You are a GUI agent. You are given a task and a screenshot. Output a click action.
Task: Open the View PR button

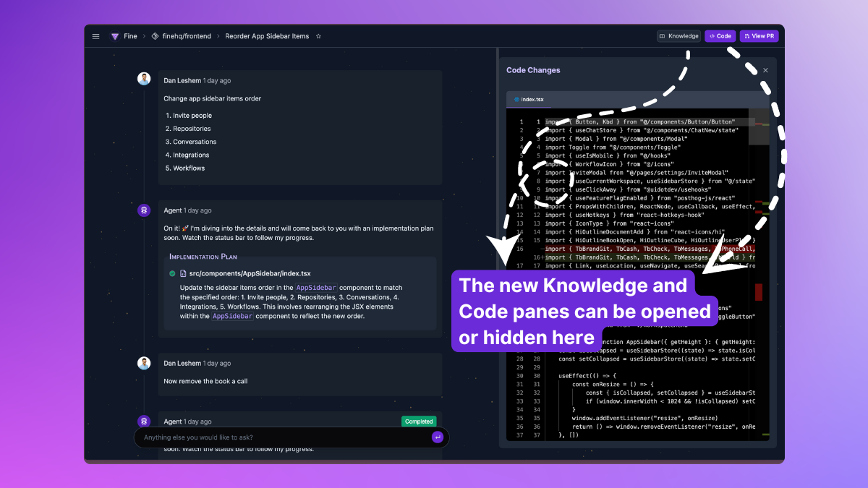coord(759,36)
